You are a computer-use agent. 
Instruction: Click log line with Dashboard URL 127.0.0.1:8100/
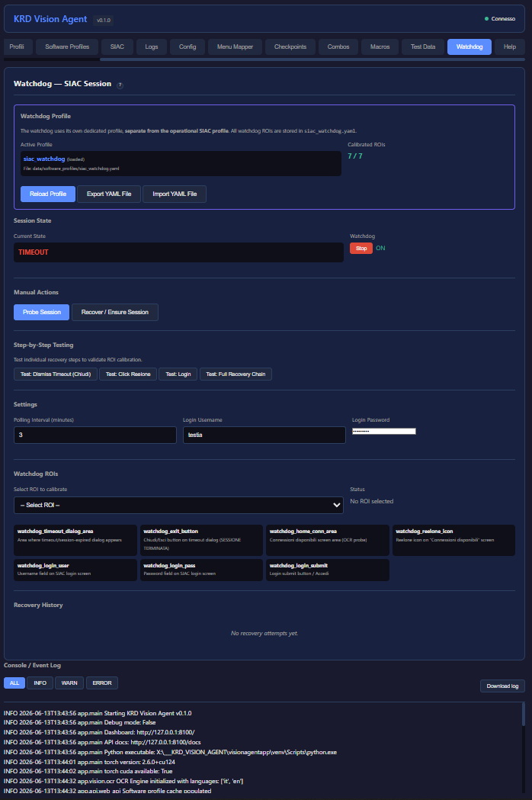coord(99,733)
